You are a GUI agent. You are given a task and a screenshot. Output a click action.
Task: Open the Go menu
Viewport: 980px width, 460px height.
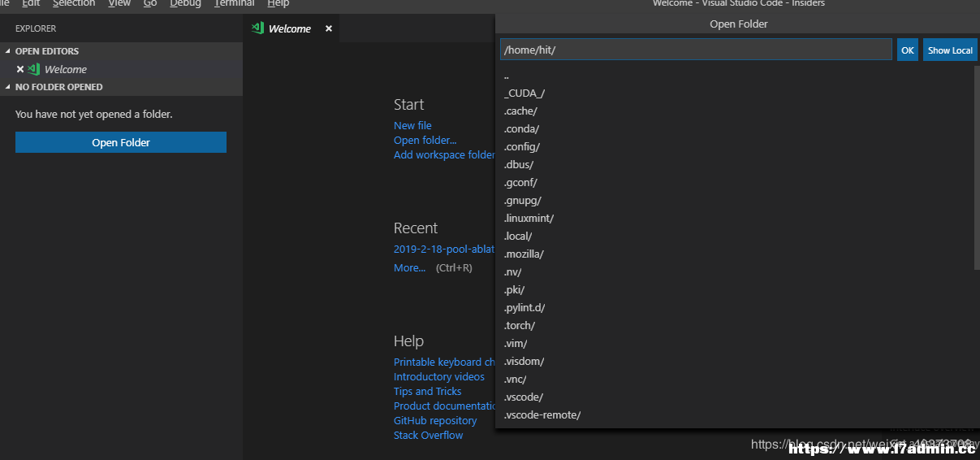click(150, 3)
